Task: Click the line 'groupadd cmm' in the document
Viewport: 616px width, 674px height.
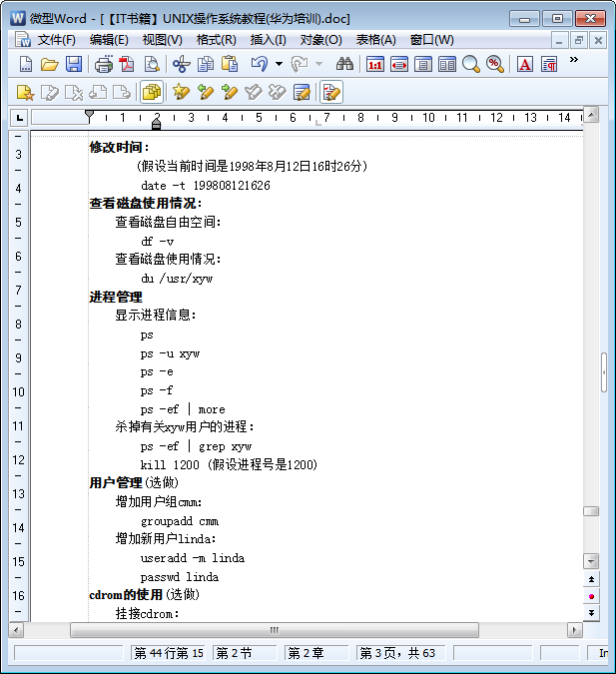Action: pos(180,521)
